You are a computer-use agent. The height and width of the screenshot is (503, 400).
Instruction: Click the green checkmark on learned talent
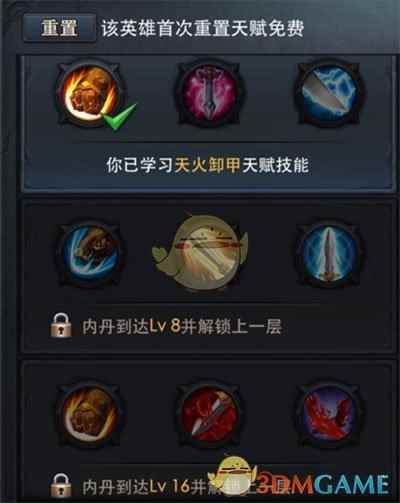point(119,117)
